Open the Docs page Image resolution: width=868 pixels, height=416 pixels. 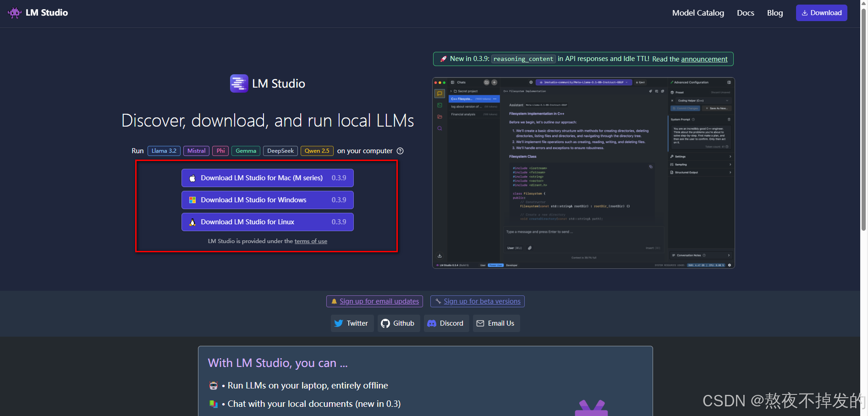click(x=745, y=13)
